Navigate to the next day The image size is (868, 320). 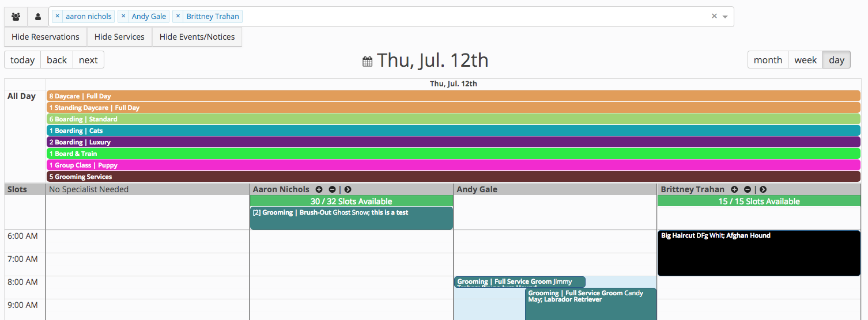(x=88, y=60)
